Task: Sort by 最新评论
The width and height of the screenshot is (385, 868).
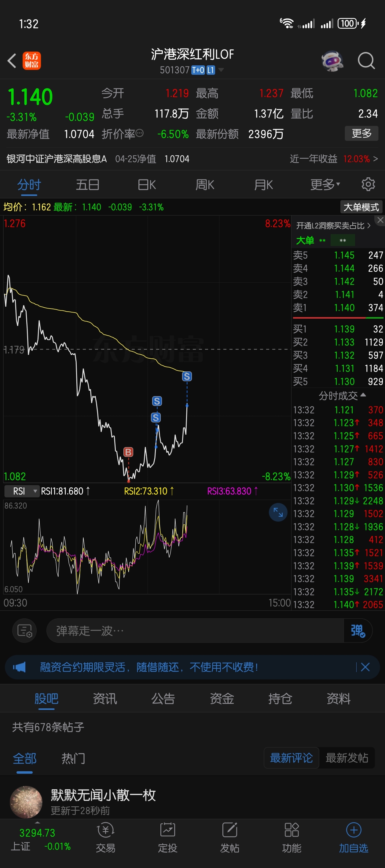Action: (x=291, y=758)
